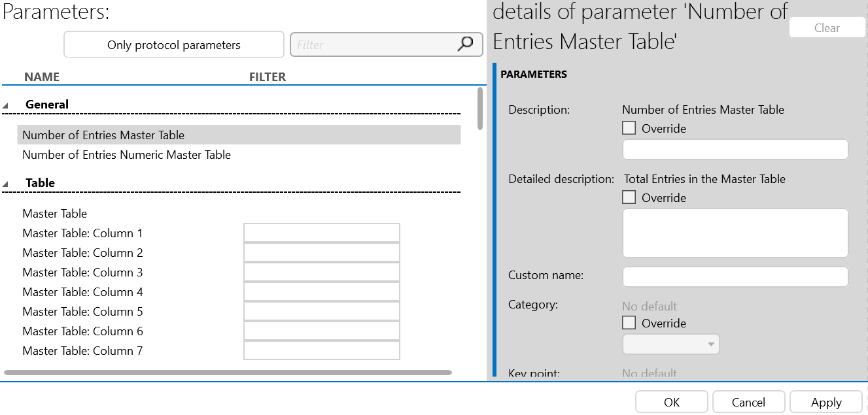868x415 pixels.
Task: Collapse the Table group
Action: (x=7, y=183)
